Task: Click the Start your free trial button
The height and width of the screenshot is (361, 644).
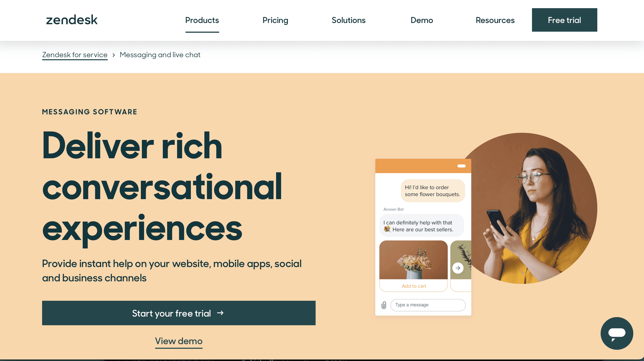Action: click(x=179, y=314)
